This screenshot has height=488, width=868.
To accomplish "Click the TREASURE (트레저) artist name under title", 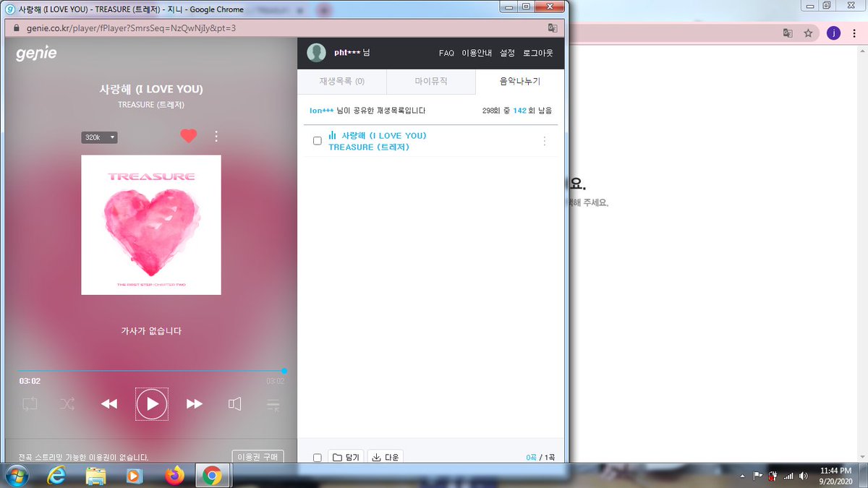I will pyautogui.click(x=151, y=105).
